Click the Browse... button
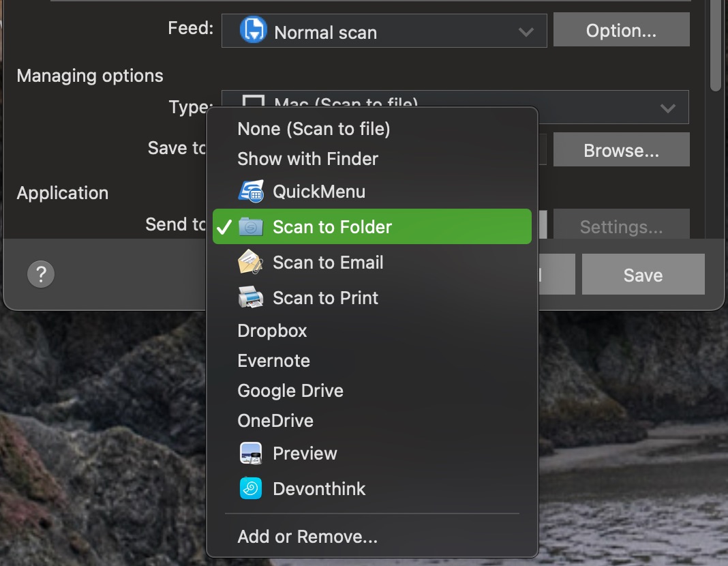This screenshot has height=566, width=728. click(x=621, y=150)
